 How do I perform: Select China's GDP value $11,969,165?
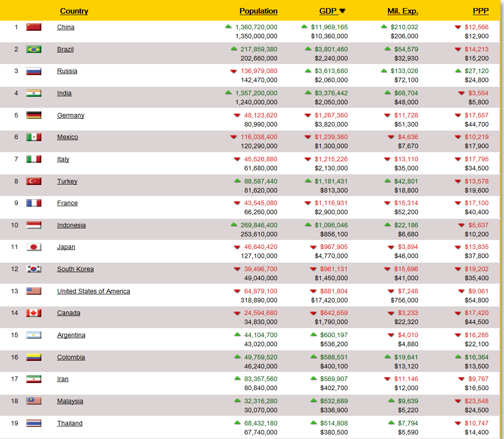click(x=329, y=27)
